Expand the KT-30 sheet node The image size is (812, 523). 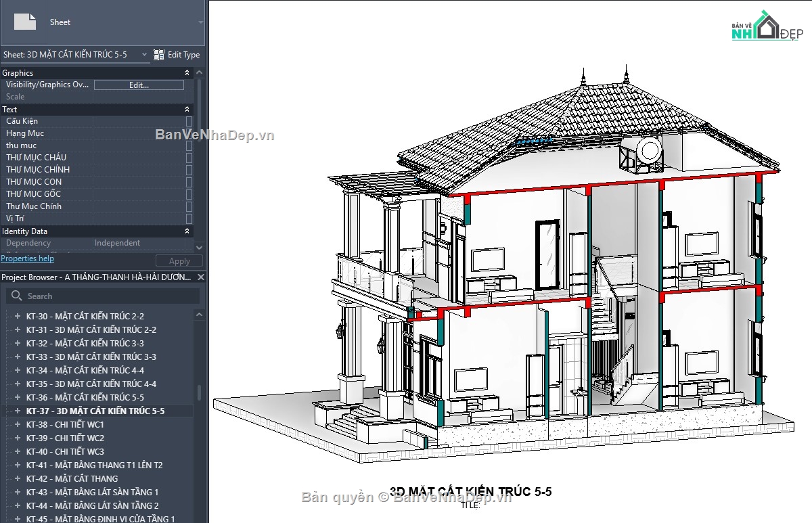click(18, 316)
